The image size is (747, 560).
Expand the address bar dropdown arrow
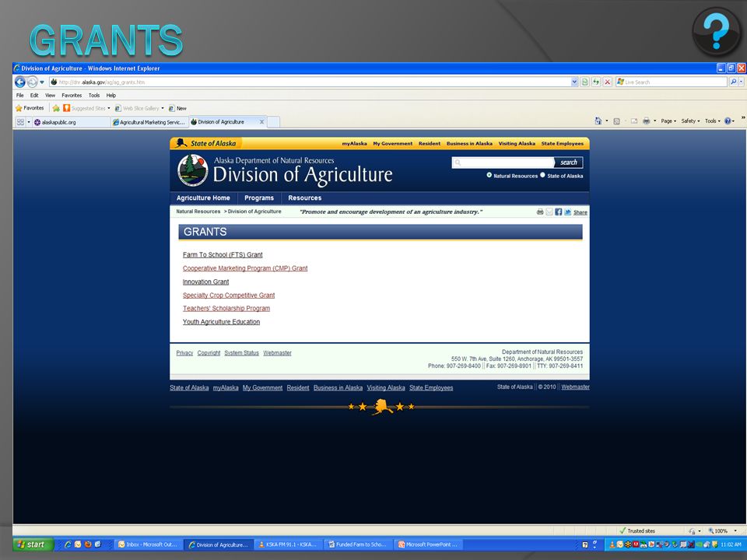[x=574, y=82]
